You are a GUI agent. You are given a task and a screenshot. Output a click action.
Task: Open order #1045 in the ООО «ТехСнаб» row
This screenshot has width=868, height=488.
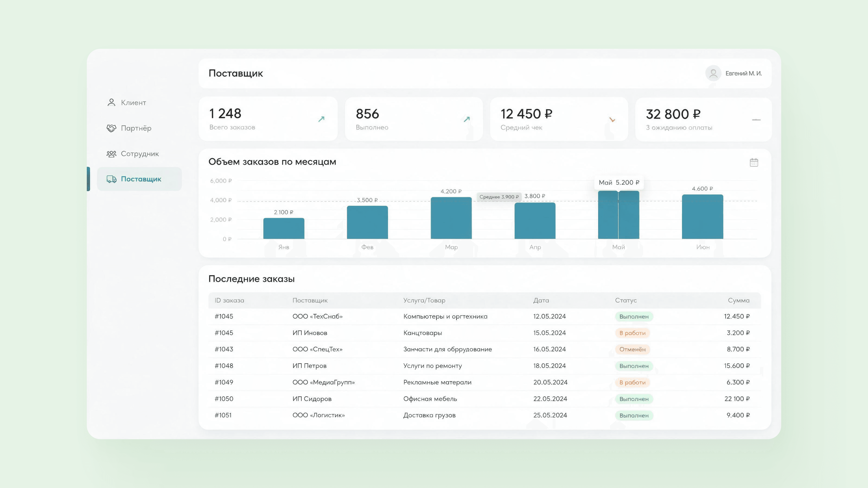click(x=224, y=317)
